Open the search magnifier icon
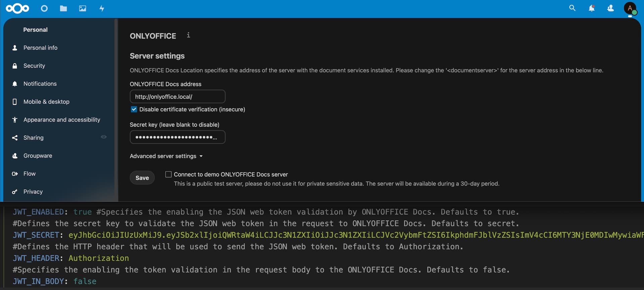Viewport: 644px width, 290px height. 572,8
